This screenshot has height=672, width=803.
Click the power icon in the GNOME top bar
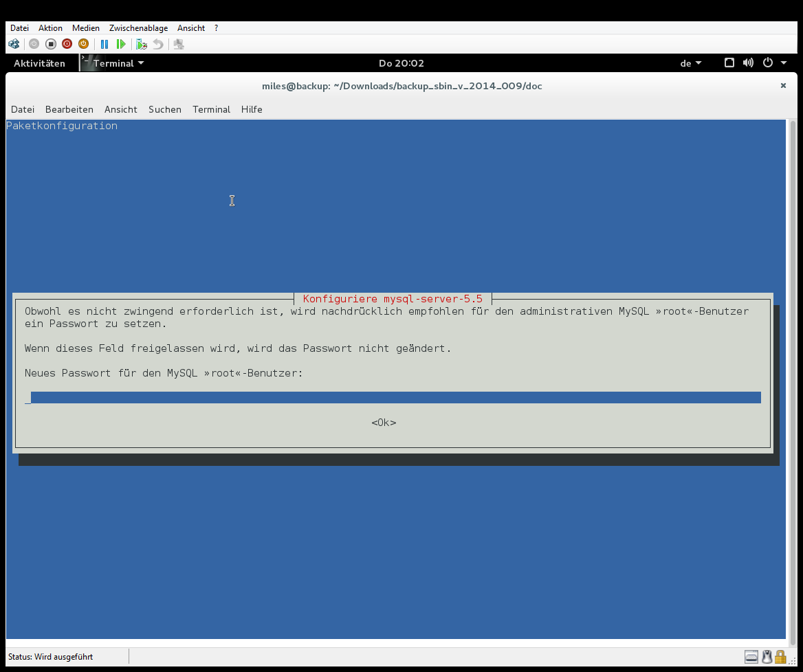768,63
